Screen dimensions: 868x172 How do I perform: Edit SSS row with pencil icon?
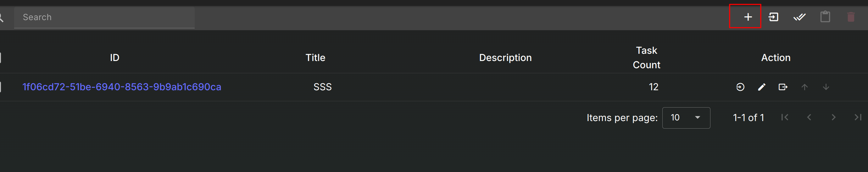(x=761, y=87)
